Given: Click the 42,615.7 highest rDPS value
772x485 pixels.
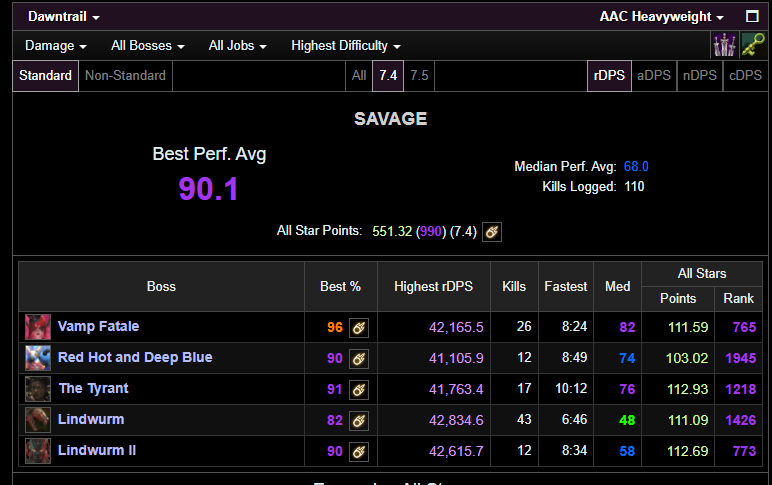Looking at the screenshot, I should (456, 452).
